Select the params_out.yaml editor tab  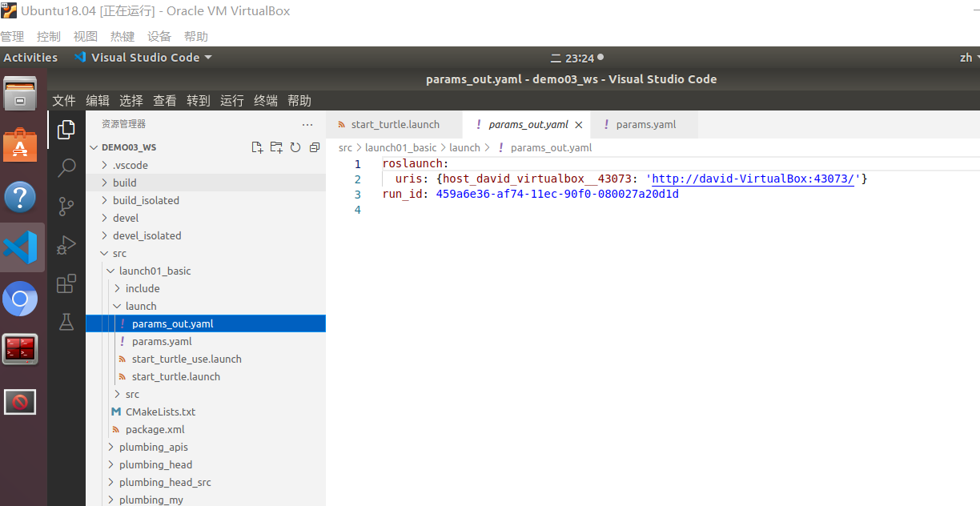(527, 125)
